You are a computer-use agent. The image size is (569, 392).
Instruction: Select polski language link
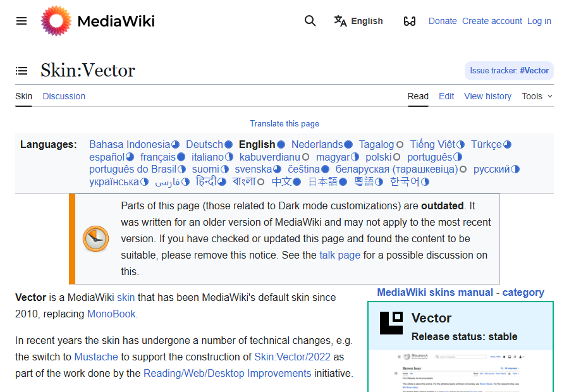[x=379, y=157]
